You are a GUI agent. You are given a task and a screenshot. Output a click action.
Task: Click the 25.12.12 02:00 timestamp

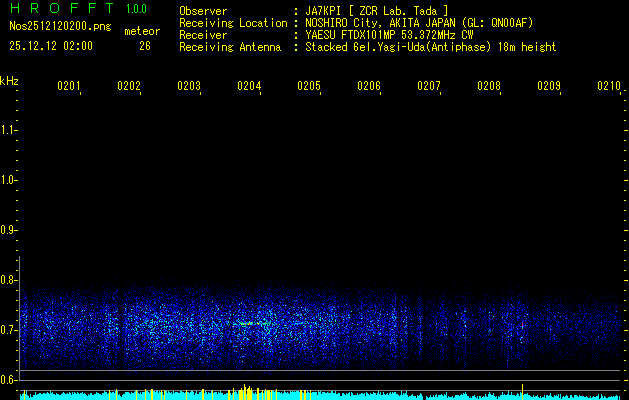[x=50, y=46]
